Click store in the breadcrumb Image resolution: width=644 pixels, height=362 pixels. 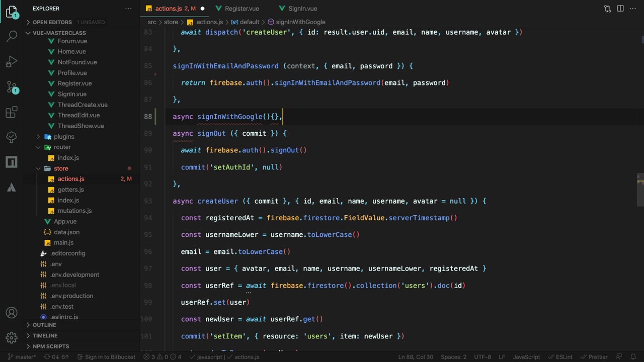(171, 22)
